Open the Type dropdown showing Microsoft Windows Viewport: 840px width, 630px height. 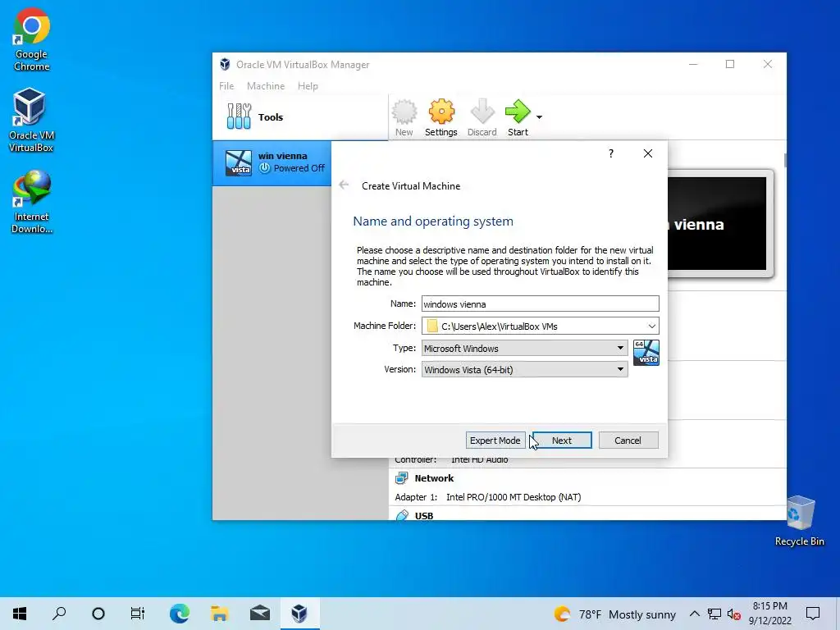point(524,348)
